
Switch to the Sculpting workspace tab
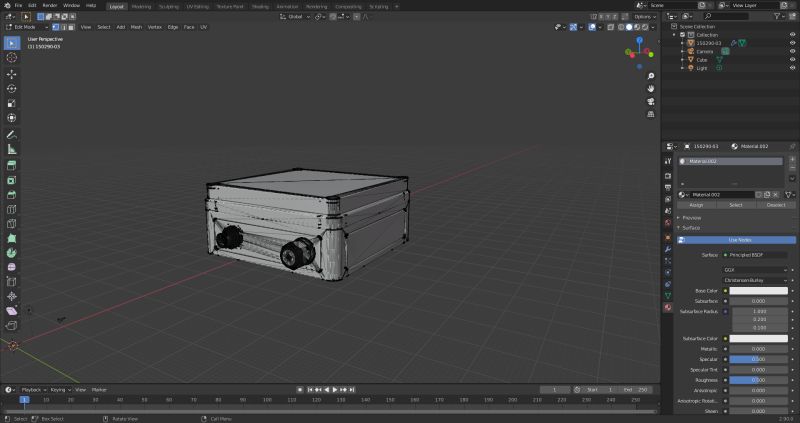click(x=169, y=7)
